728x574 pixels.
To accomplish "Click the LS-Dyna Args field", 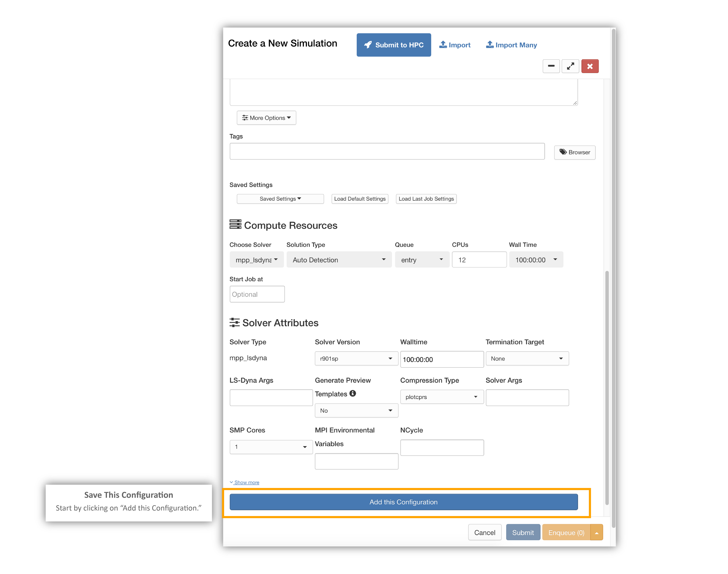I will pyautogui.click(x=271, y=398).
